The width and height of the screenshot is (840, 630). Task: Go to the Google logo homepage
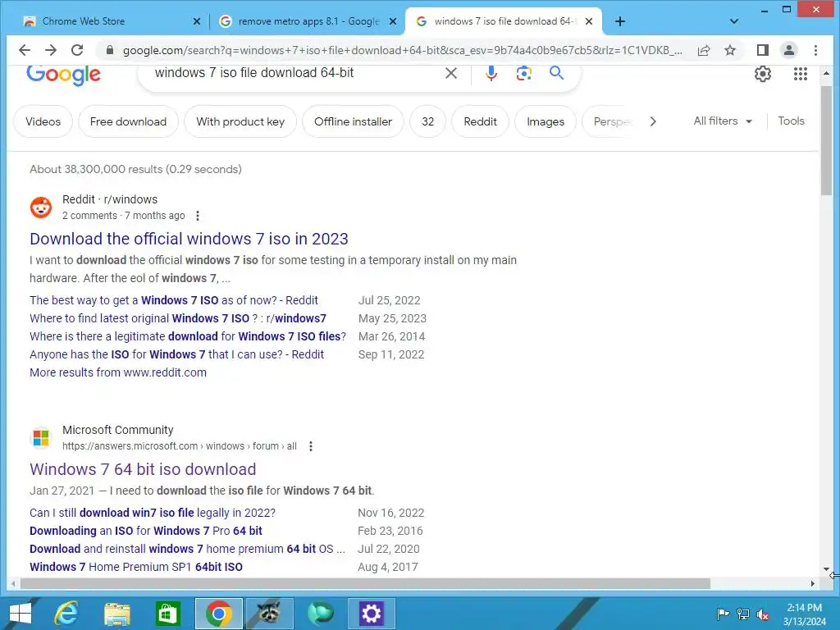pyautogui.click(x=63, y=75)
